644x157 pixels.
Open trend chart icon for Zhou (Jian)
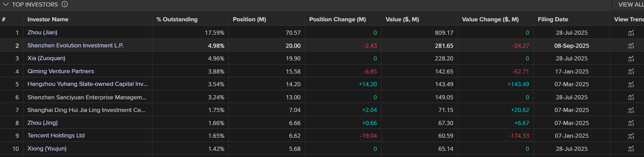point(631,33)
